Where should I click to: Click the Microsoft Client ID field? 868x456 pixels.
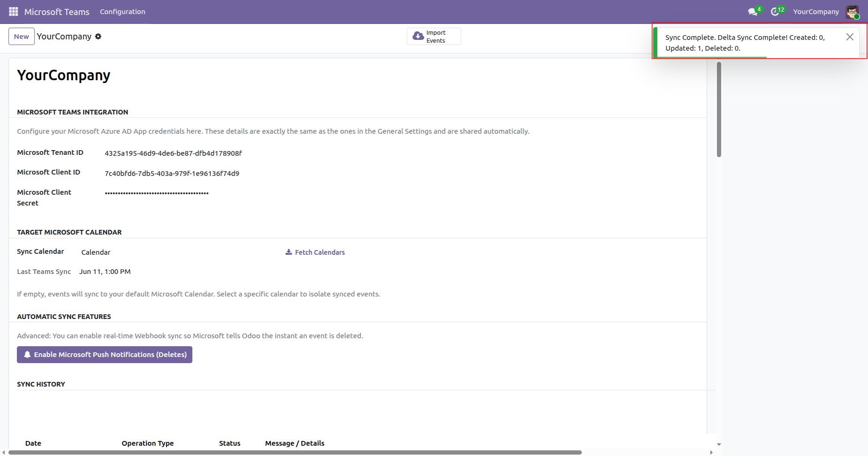tap(172, 174)
